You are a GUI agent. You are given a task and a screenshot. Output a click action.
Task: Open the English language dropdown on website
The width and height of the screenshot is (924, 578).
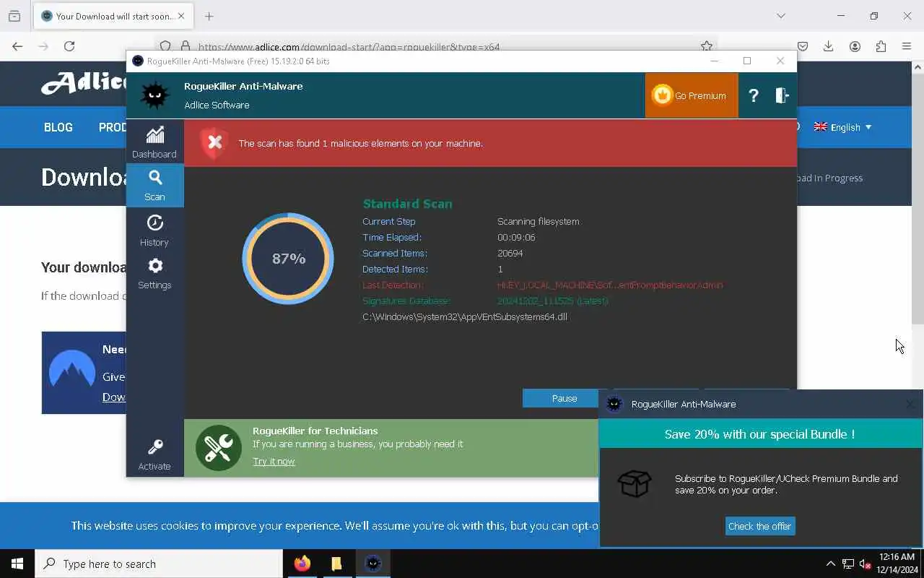[842, 127]
